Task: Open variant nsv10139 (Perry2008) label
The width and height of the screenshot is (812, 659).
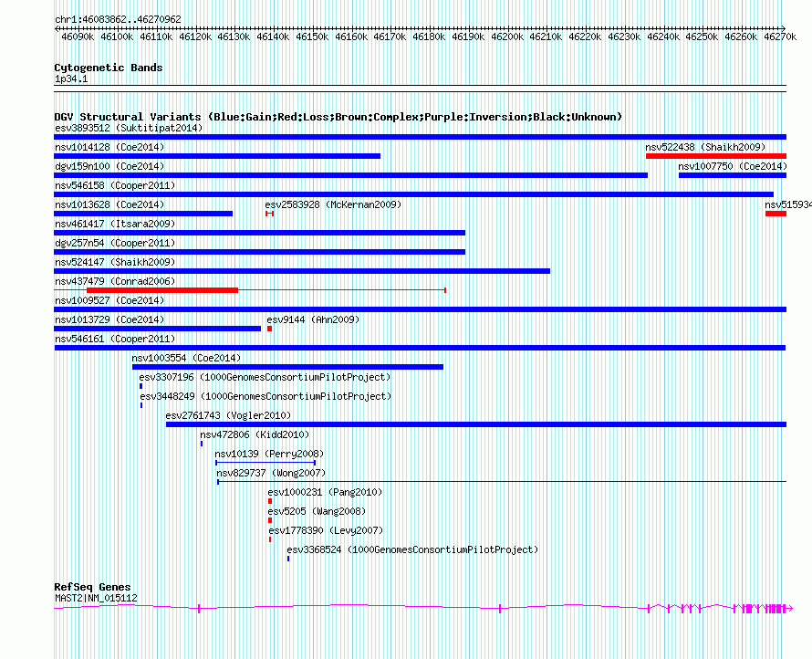Action: pos(269,454)
